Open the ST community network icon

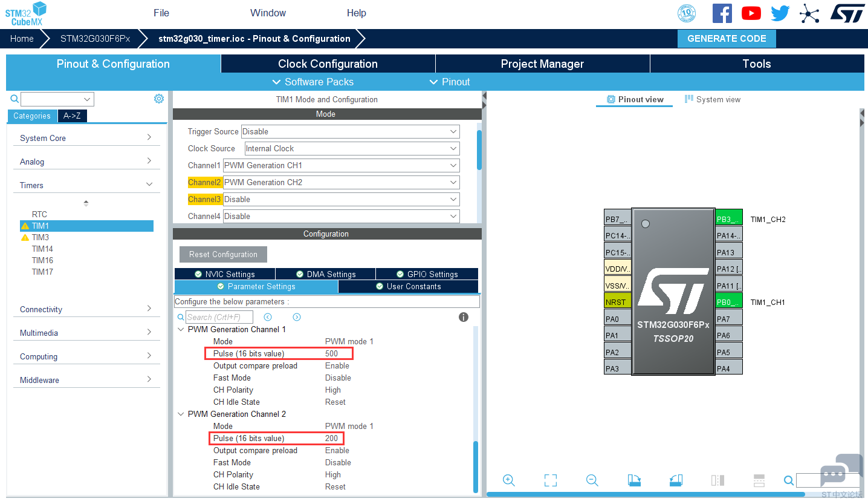[809, 13]
